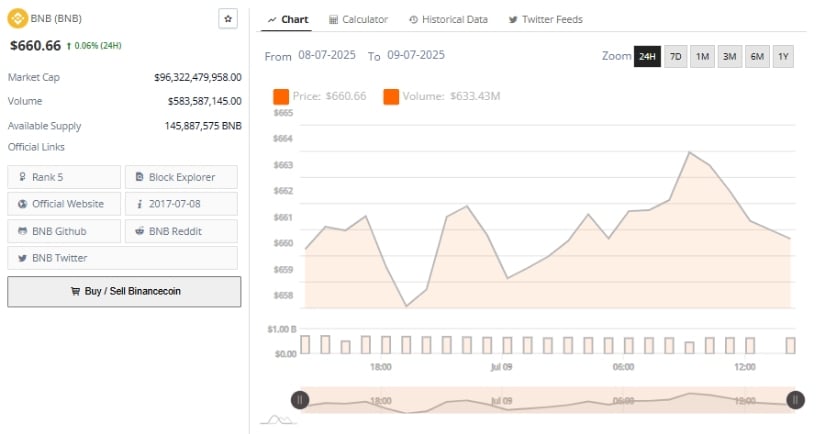Open the BNB Reddit link
The height and width of the screenshot is (434, 825).
pos(182,231)
